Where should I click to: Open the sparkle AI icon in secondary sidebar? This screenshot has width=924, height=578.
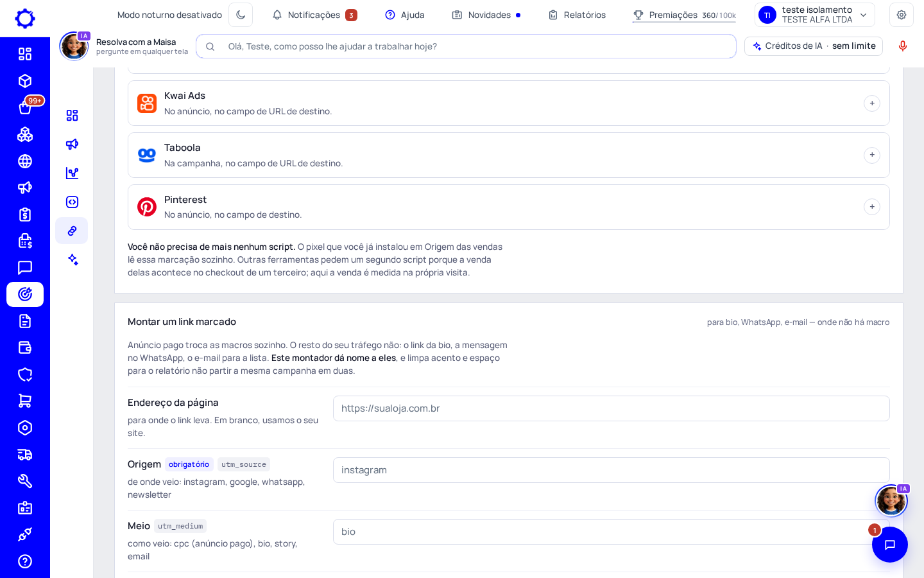(x=72, y=259)
